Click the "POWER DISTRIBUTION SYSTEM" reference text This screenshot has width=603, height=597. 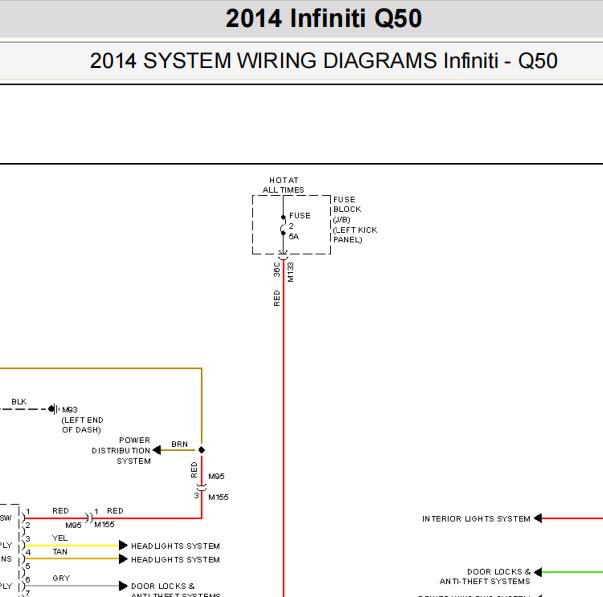coord(121,450)
